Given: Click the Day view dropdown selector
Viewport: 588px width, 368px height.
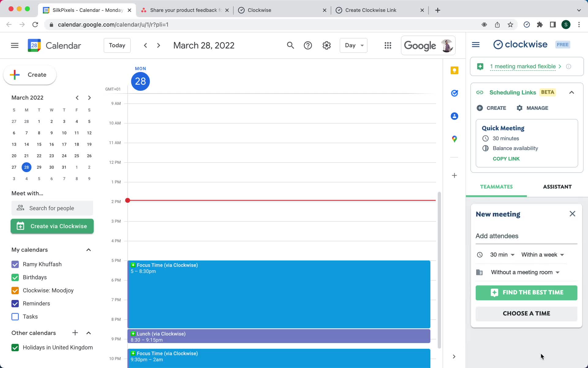Looking at the screenshot, I should pyautogui.click(x=353, y=45).
